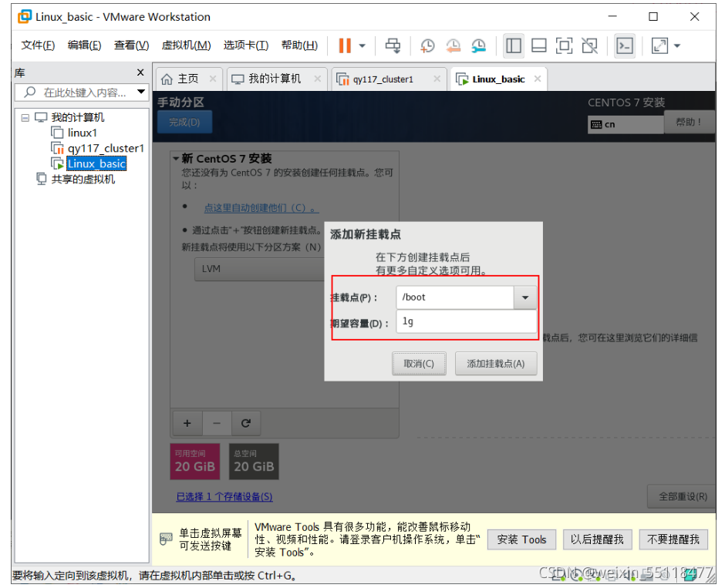Click the 总空间 20 GiB box

(254, 462)
